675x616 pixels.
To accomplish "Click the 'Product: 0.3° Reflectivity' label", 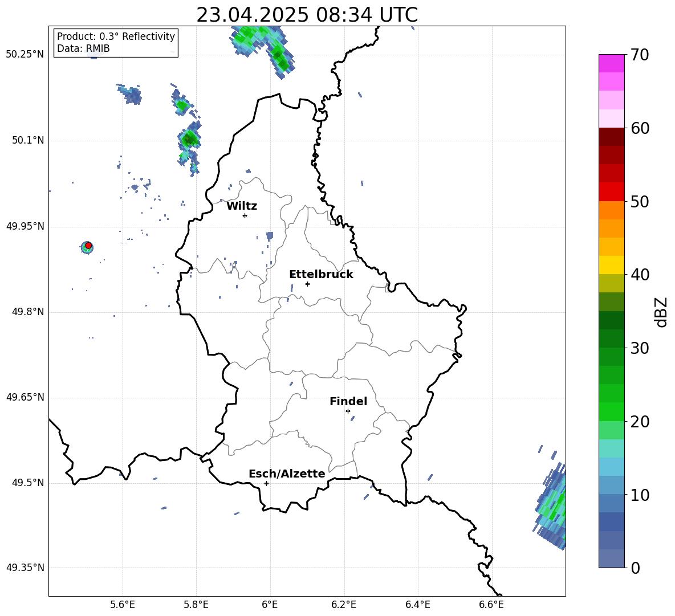I will point(116,36).
